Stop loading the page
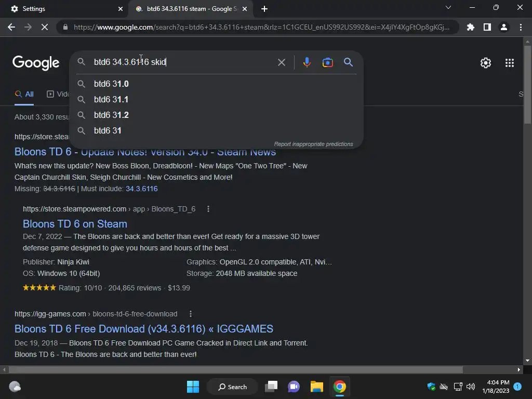Screen dimensions: 532x399 pyautogui.click(x=45, y=27)
